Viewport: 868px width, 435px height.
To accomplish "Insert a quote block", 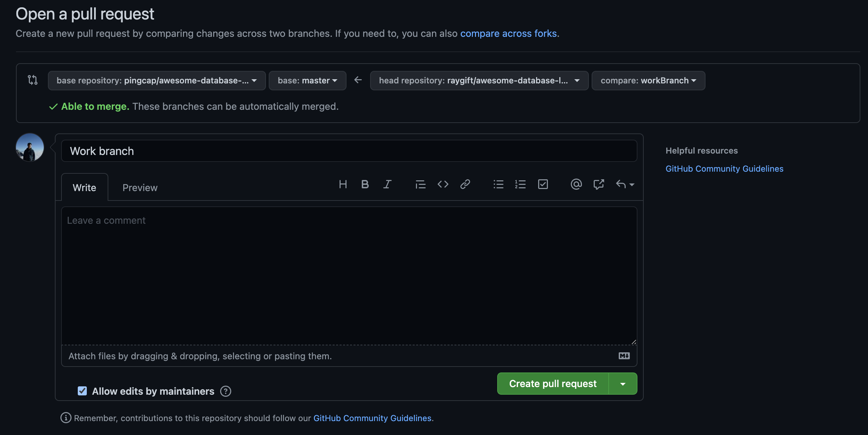I will click(420, 184).
